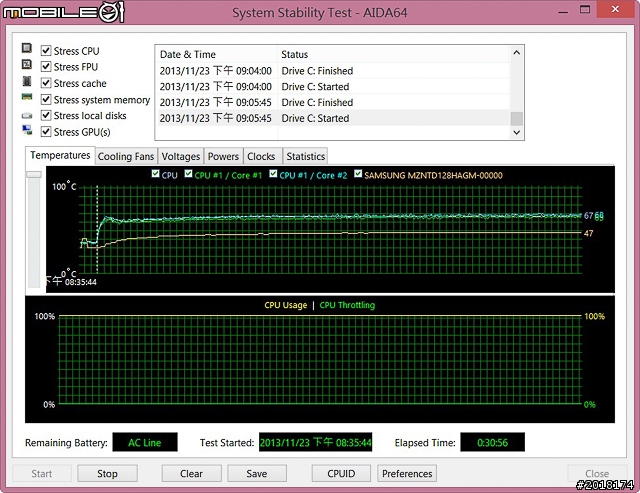Viewport: 640px width, 493px height.
Task: Click the greyed-out Close button
Action: tap(597, 473)
